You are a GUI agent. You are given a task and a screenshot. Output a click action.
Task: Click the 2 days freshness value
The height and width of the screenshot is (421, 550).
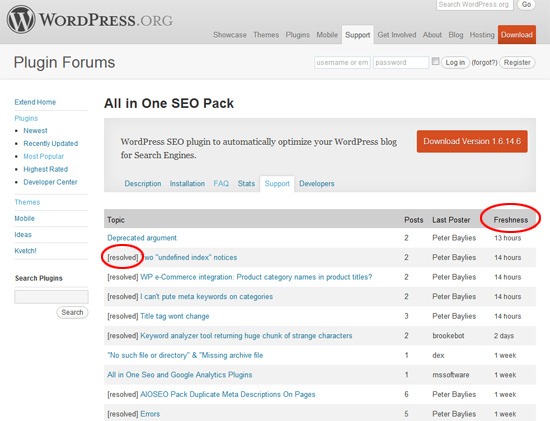tap(504, 336)
